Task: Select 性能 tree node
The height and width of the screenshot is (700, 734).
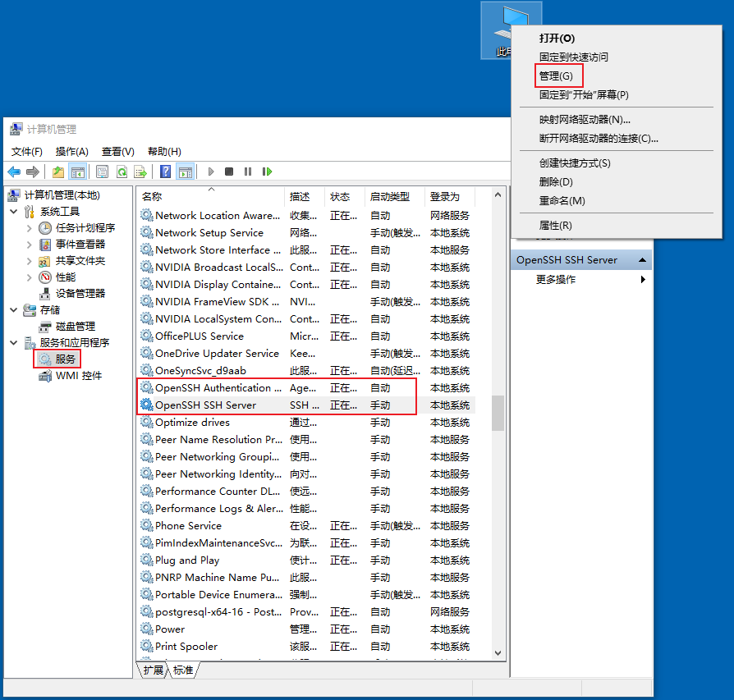Action: (x=66, y=277)
